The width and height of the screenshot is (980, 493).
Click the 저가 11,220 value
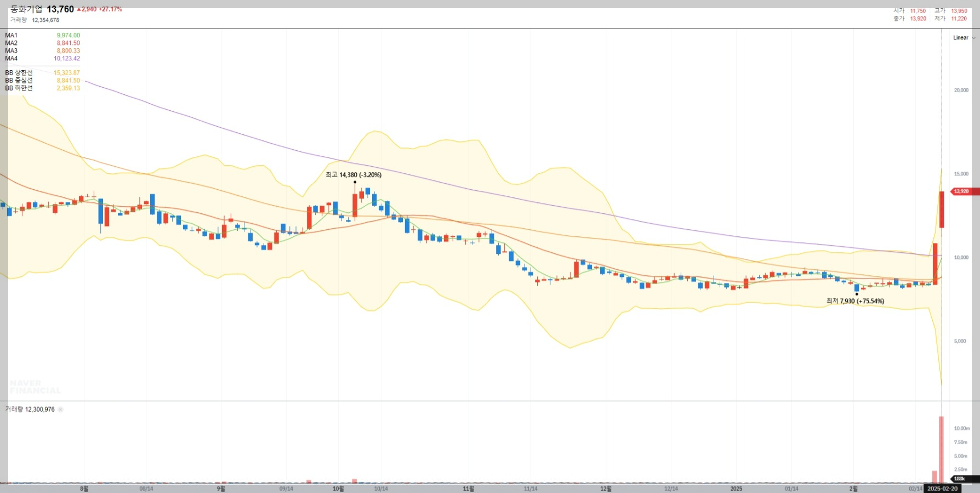959,19
